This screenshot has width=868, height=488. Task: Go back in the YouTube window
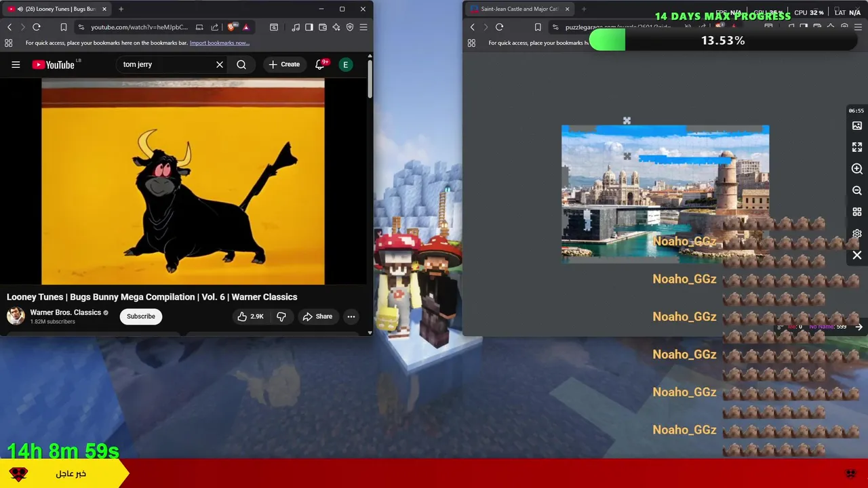[9, 27]
